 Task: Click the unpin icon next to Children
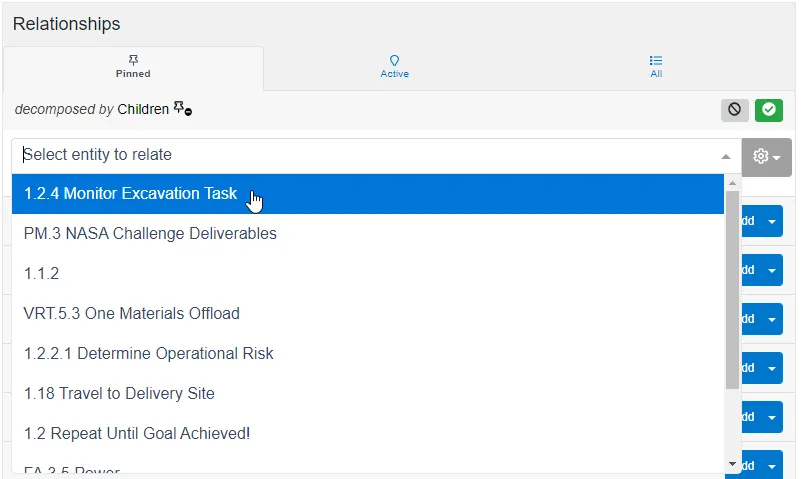183,109
